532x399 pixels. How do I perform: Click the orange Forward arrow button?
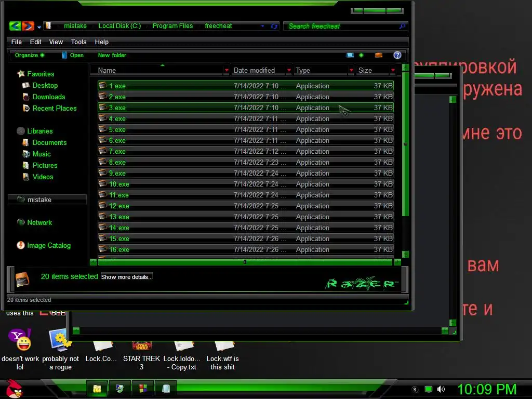pyautogui.click(x=28, y=26)
